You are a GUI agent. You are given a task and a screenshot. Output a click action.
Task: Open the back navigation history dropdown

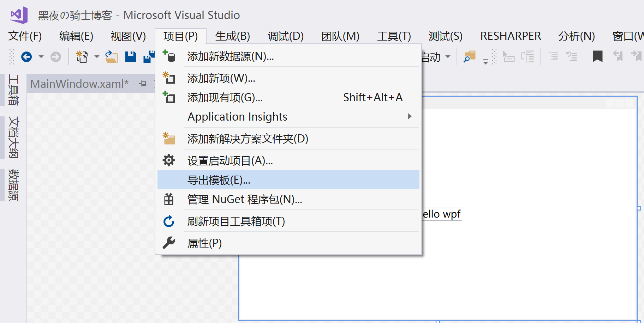(x=41, y=56)
